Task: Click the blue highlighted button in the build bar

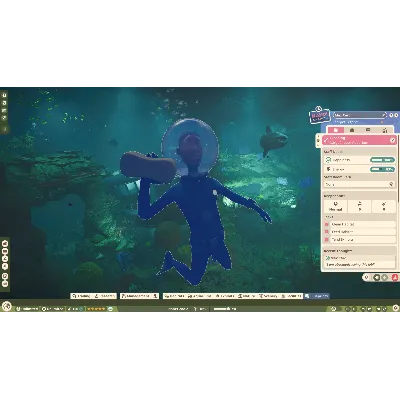Action: (317, 296)
